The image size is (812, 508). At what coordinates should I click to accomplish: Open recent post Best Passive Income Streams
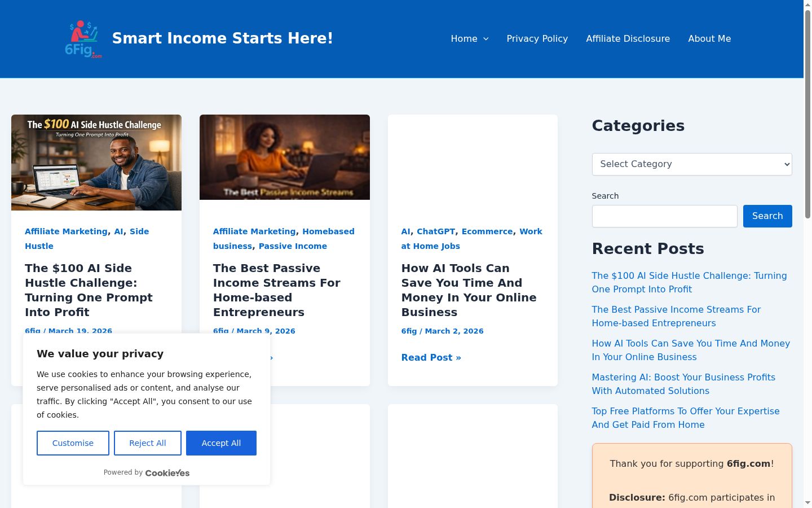click(676, 316)
